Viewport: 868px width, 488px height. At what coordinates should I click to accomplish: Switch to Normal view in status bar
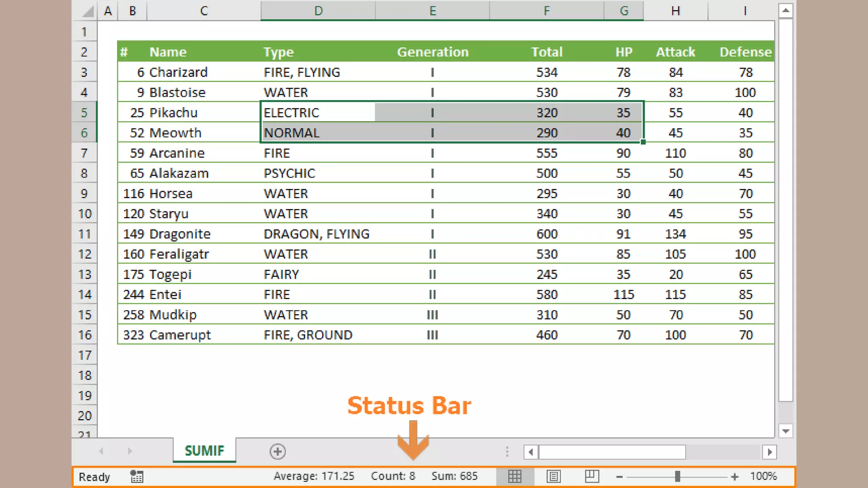(x=515, y=476)
